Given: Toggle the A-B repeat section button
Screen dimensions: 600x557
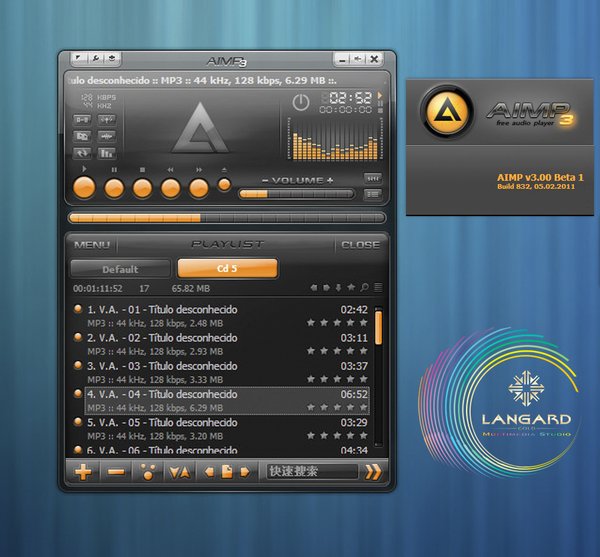Looking at the screenshot, I should point(82,120).
